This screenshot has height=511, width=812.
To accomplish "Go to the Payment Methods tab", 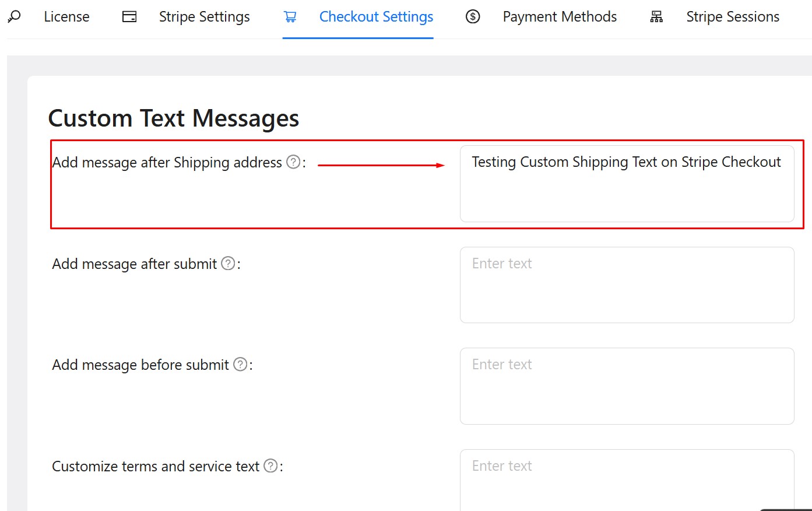I will (x=560, y=17).
